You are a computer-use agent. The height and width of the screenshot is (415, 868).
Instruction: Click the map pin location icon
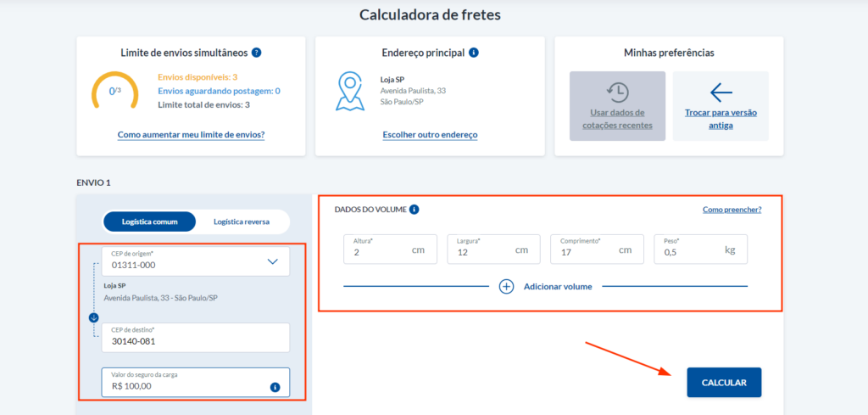350,91
